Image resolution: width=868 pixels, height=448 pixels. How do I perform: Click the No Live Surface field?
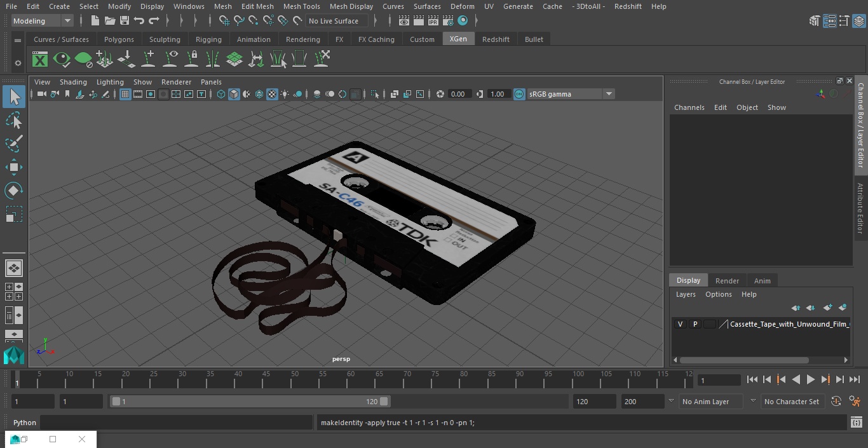pos(337,21)
